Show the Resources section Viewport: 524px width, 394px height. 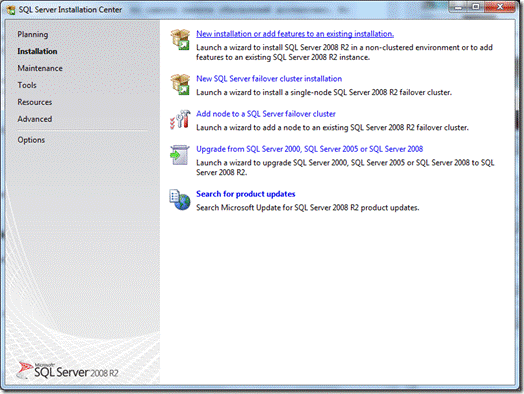point(35,102)
